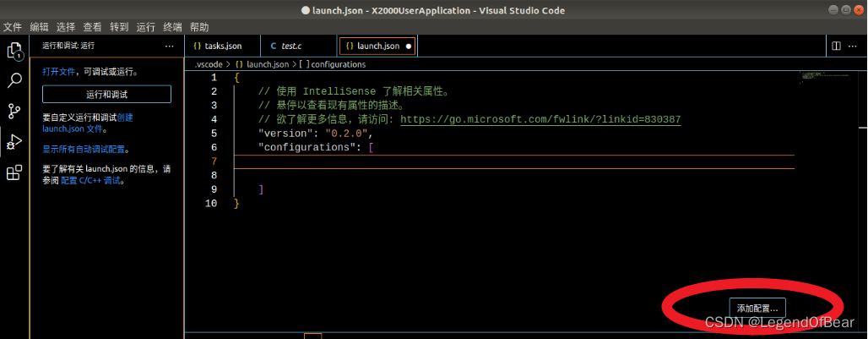Open the 运行 menu
Viewport: 868px width, 339px height.
tap(145, 26)
